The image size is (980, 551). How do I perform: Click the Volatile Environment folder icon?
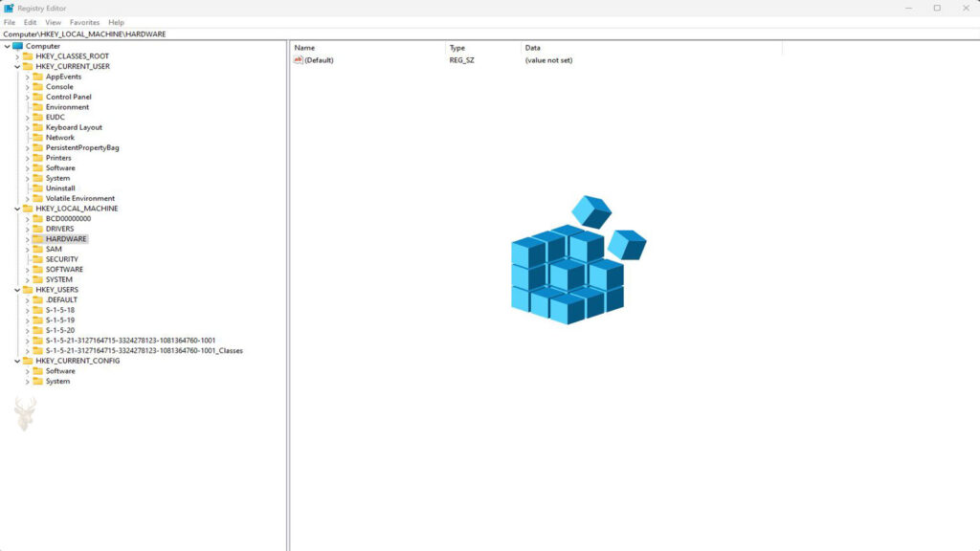[x=38, y=199]
